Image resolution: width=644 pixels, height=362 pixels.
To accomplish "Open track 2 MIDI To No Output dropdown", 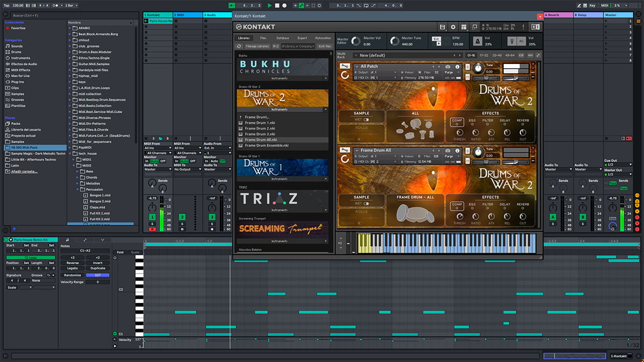I will [x=187, y=169].
